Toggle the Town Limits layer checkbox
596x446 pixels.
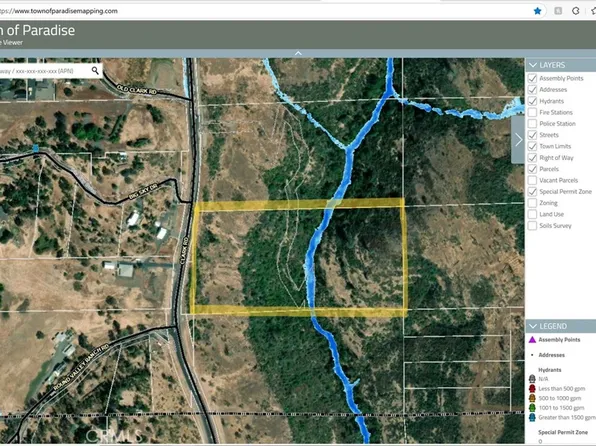[533, 146]
